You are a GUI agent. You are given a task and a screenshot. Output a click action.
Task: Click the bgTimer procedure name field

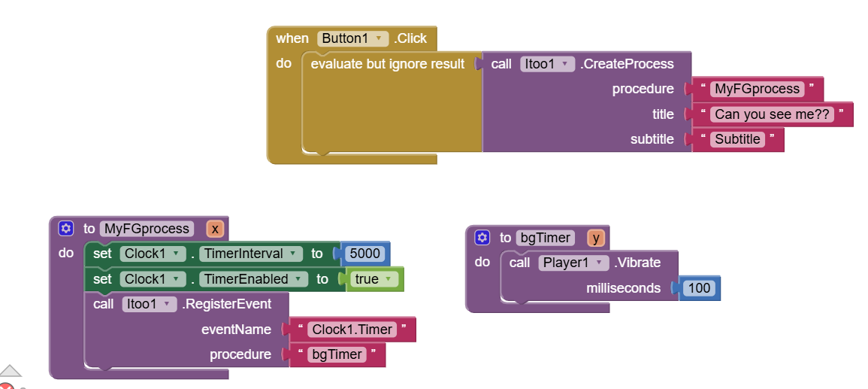point(546,238)
